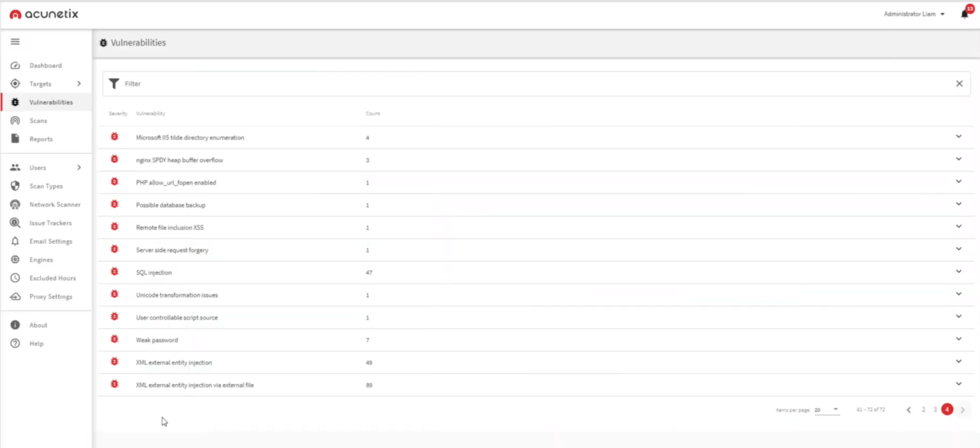The image size is (980, 448).
Task: Open the Administrator Liam account menu
Action: [x=913, y=13]
